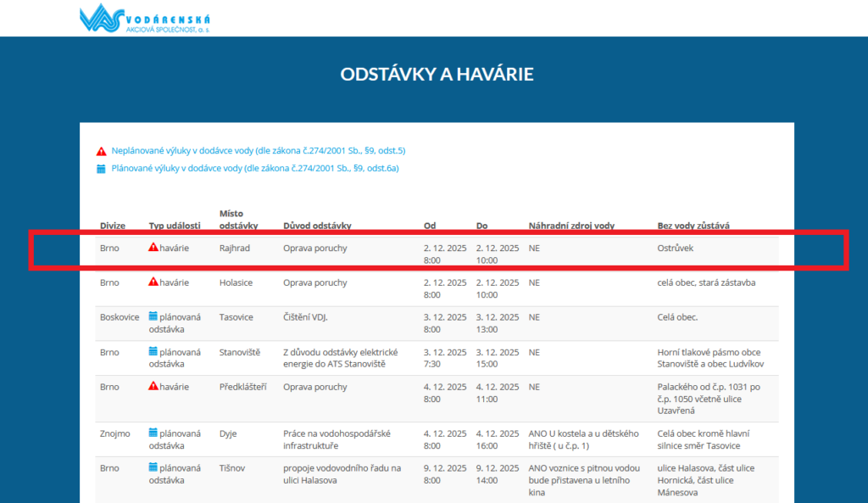Click the Odstávky a havárie page heading
This screenshot has height=503, width=868.
(437, 75)
